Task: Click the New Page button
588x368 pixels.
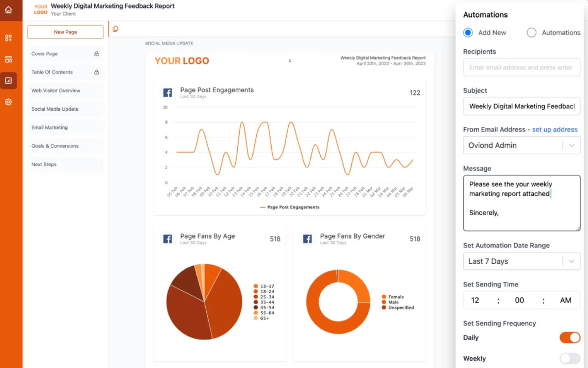Action: click(x=65, y=31)
